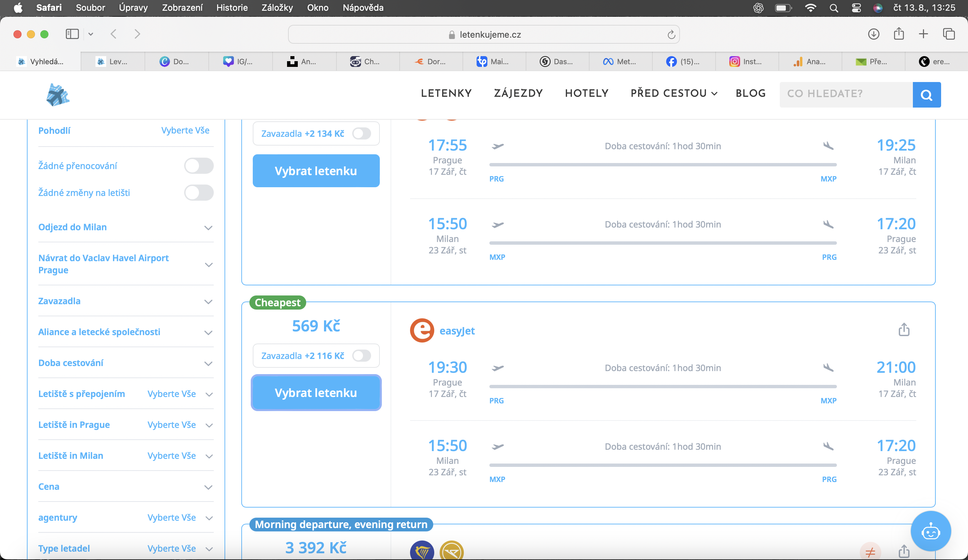Click Morning departure, evening return badge

[341, 525]
